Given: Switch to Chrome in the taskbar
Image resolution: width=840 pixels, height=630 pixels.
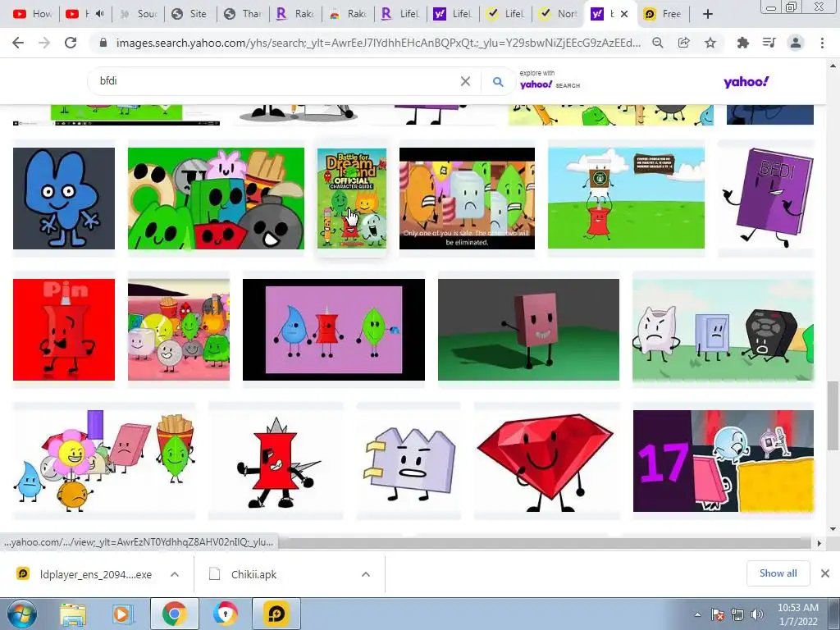Looking at the screenshot, I should 175,614.
